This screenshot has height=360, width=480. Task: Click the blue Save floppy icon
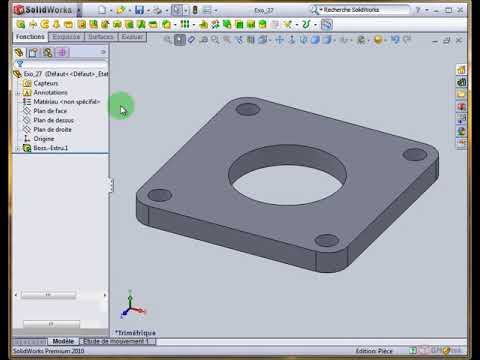[139, 10]
